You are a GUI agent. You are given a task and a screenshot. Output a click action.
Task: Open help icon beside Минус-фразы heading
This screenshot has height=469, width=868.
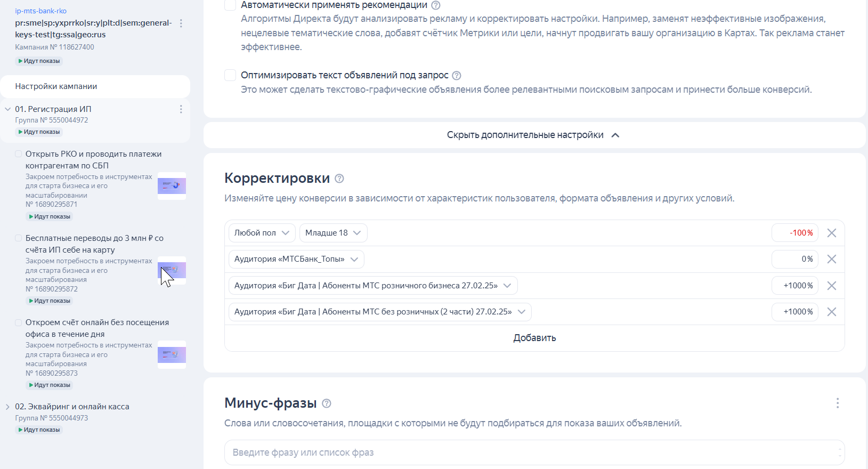coord(327,403)
